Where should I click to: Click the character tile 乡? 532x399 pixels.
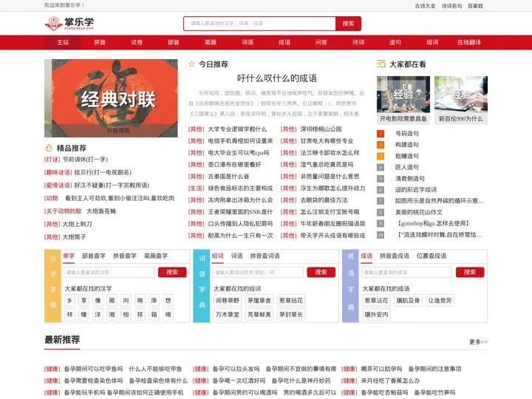pyautogui.click(x=70, y=301)
